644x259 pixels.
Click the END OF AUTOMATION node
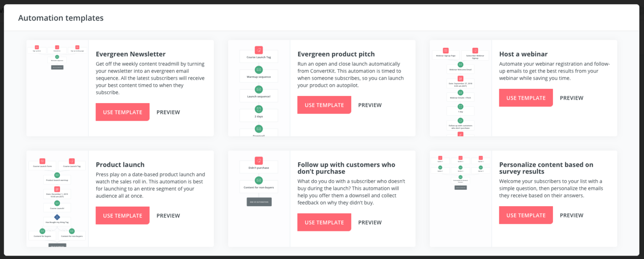[x=259, y=202]
